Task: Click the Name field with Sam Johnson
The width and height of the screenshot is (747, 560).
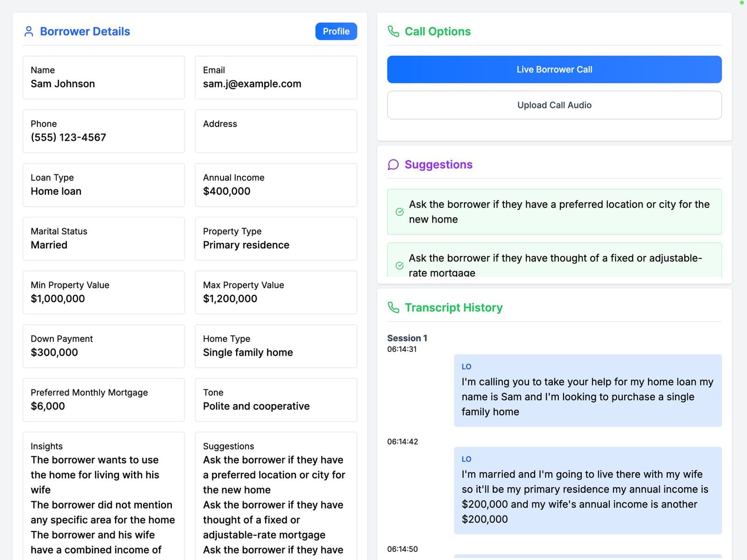Action: pos(103,78)
